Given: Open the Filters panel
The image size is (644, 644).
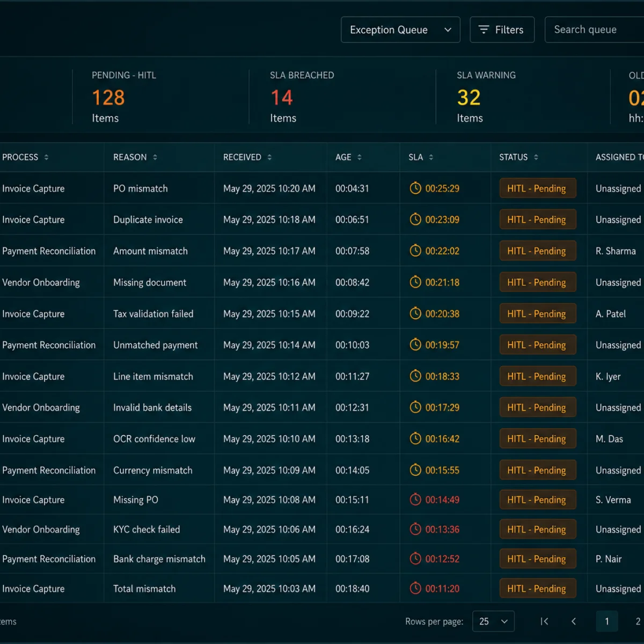Looking at the screenshot, I should 502,30.
